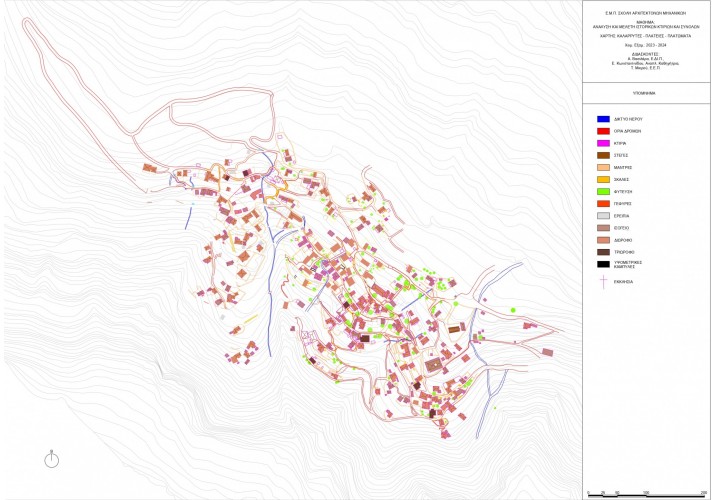Click the ΙΣΟΓΕΙΟ legend label

coord(622,228)
